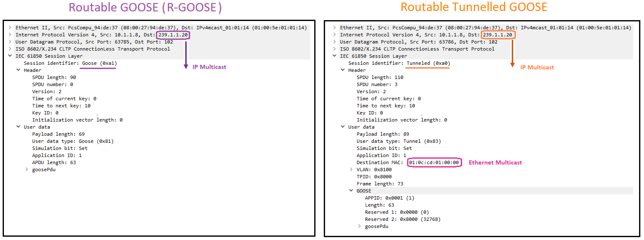Viewport: 644px width, 240px height.
Task: Collapse IEC 61850 Session Layer in right panel
Action: 334,56
